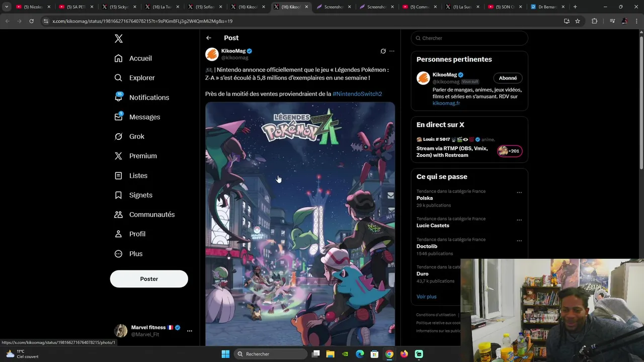
Task: Click the X logo in the sidebar
Action: pos(118,39)
